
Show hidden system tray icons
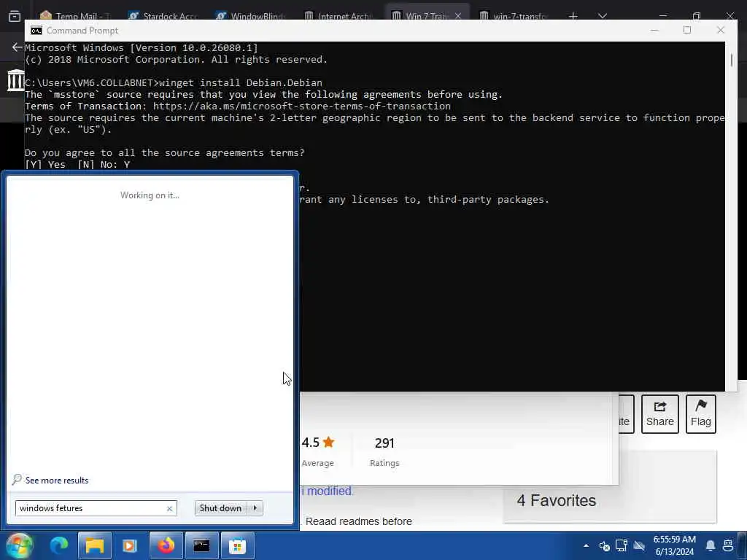click(586, 545)
